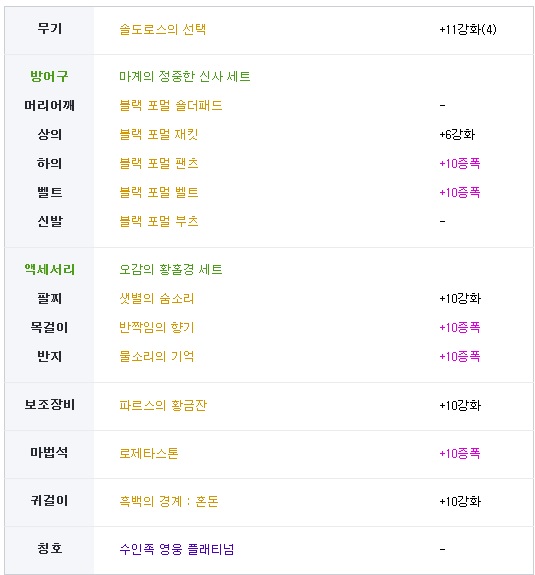This screenshot has width=535, height=575.
Task: Open the 블랙 포멀 숄더패드 shoulder item
Action: tap(171, 106)
